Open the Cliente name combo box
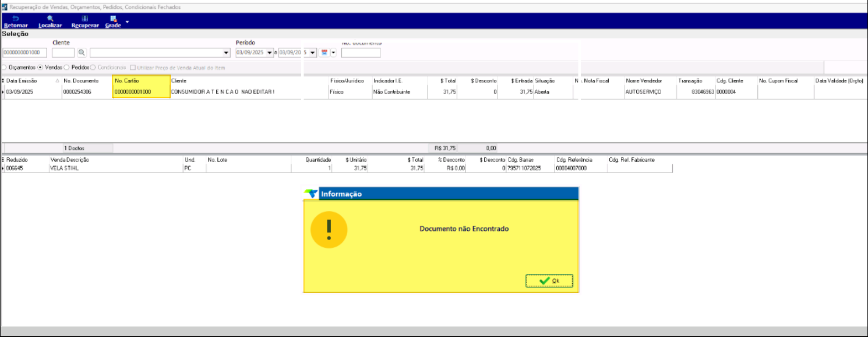The width and height of the screenshot is (868, 338). tap(160, 52)
